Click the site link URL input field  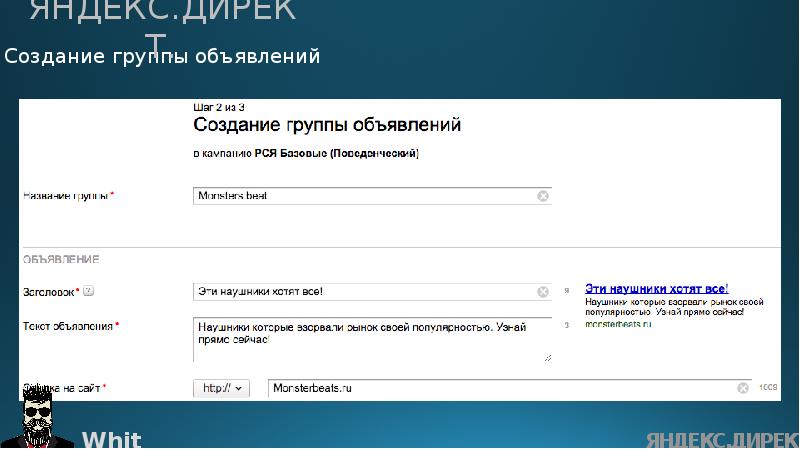[x=500, y=388]
